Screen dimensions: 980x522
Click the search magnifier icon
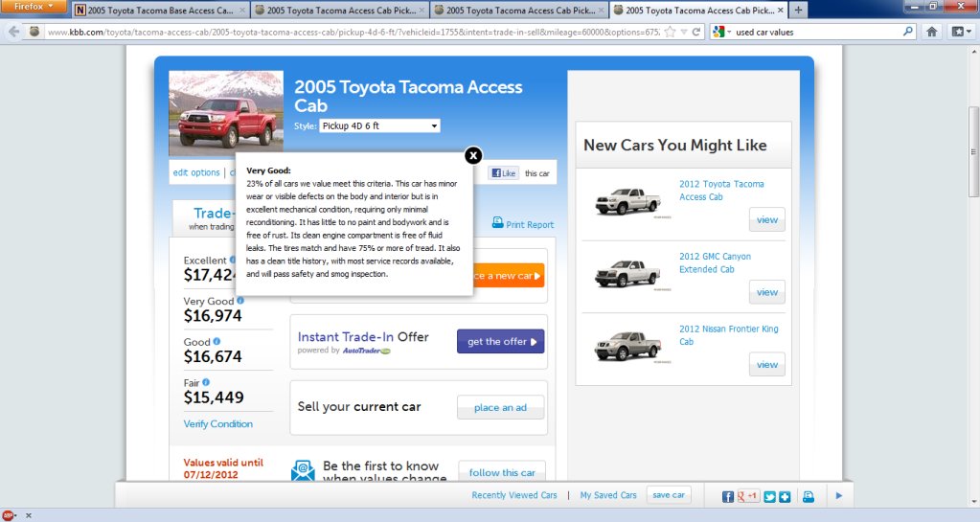coord(907,32)
